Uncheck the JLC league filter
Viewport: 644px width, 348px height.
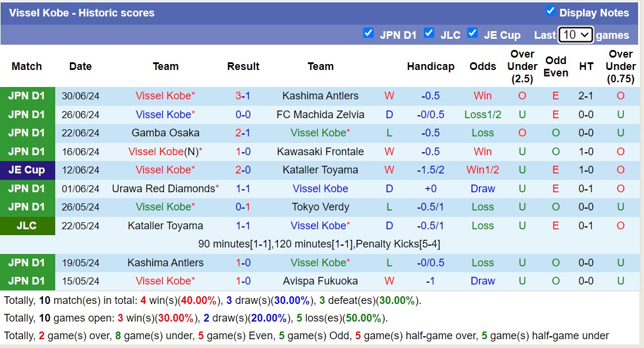tap(429, 33)
